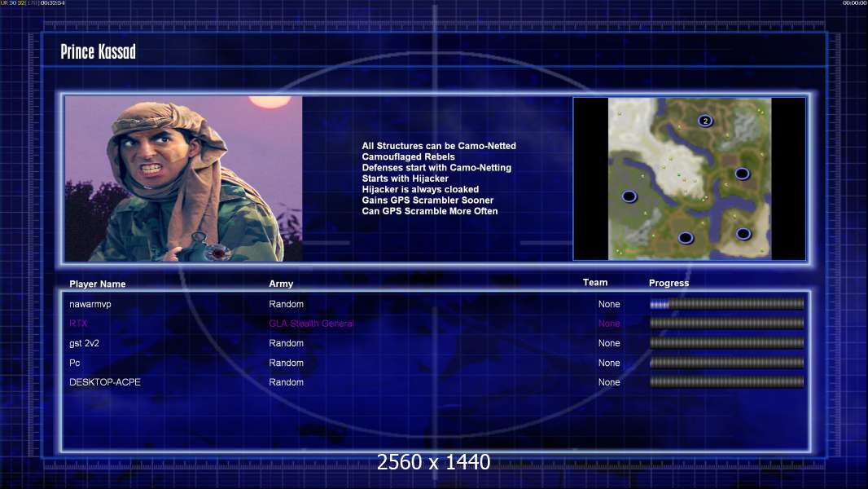Click the Prince Kassad general portrait
Viewport: 868px width, 489px height.
(184, 178)
